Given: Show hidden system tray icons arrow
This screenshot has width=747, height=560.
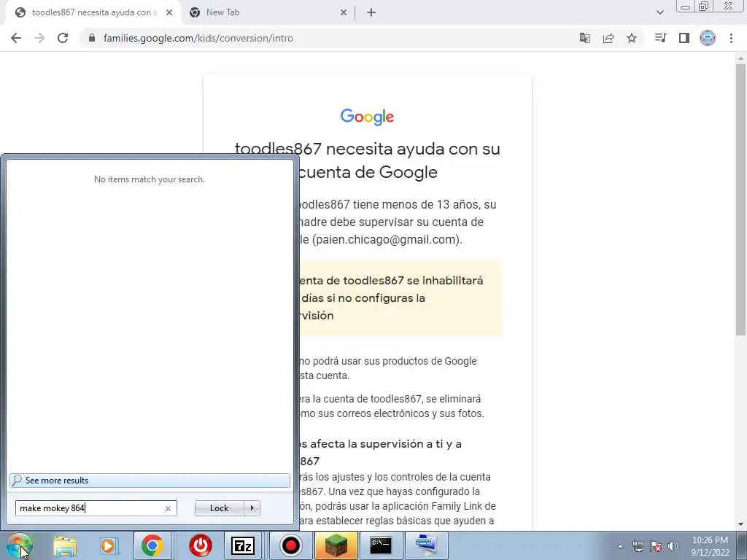Looking at the screenshot, I should (x=620, y=546).
